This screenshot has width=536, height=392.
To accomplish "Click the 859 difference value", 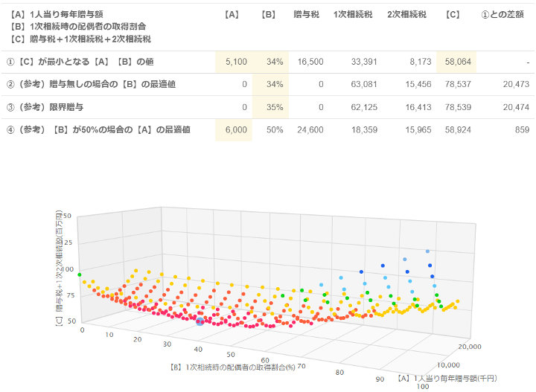I will [522, 129].
